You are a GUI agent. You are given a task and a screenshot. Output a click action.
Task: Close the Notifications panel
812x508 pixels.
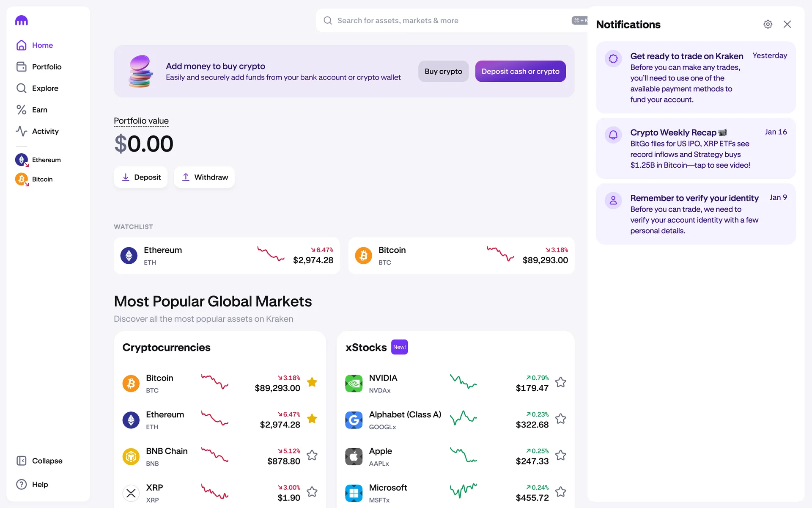click(x=787, y=25)
